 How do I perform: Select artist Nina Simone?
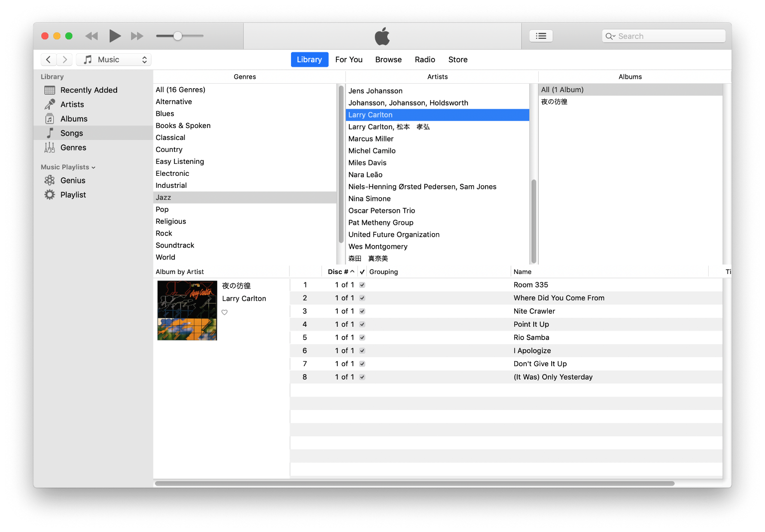point(437,199)
